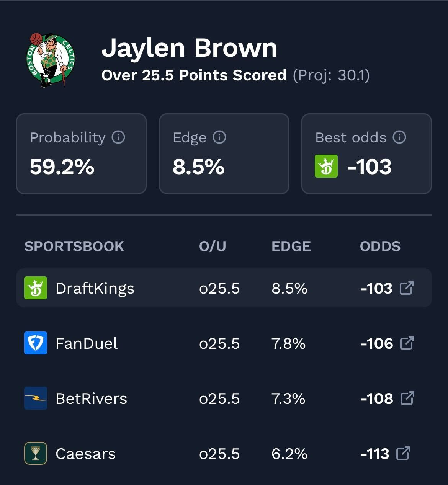The image size is (448, 485).
Task: Select the DraftKings -103 odds
Action: tap(376, 288)
